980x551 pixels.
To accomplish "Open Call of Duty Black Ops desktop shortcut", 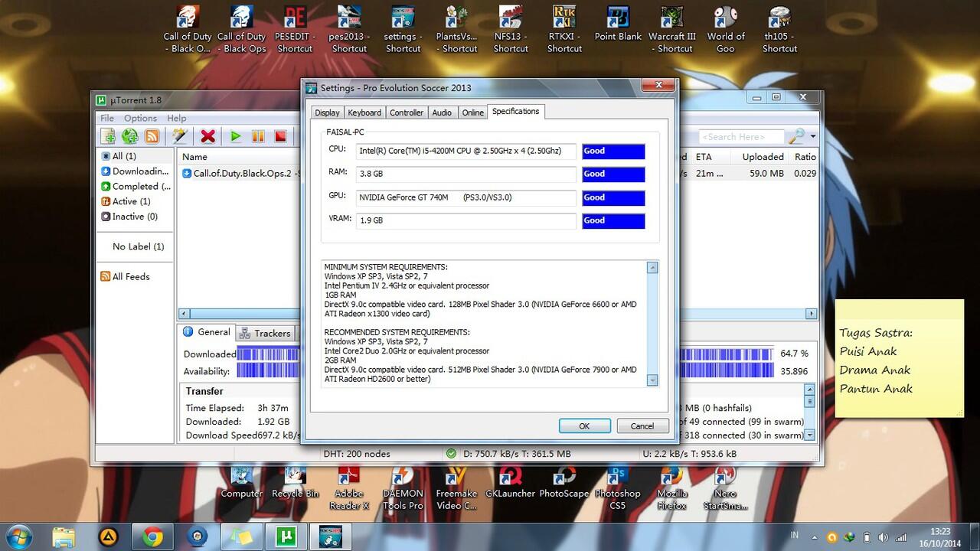I will pyautogui.click(x=241, y=30).
